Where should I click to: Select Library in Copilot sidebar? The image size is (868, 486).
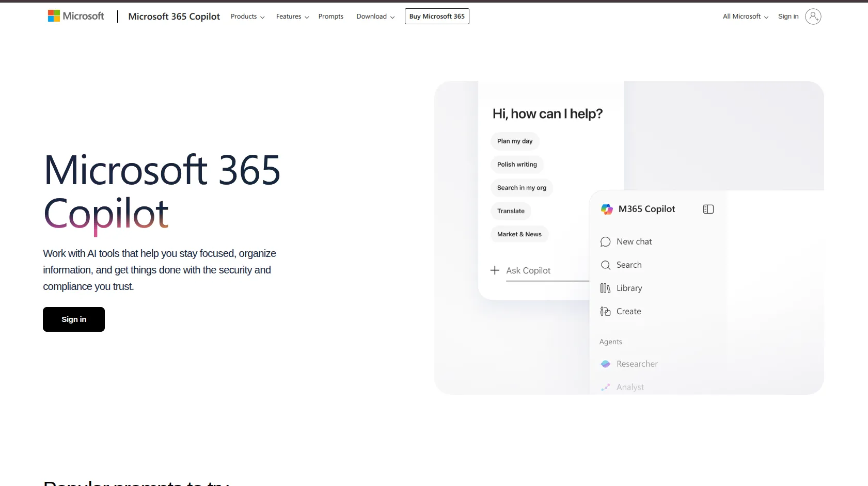(629, 288)
